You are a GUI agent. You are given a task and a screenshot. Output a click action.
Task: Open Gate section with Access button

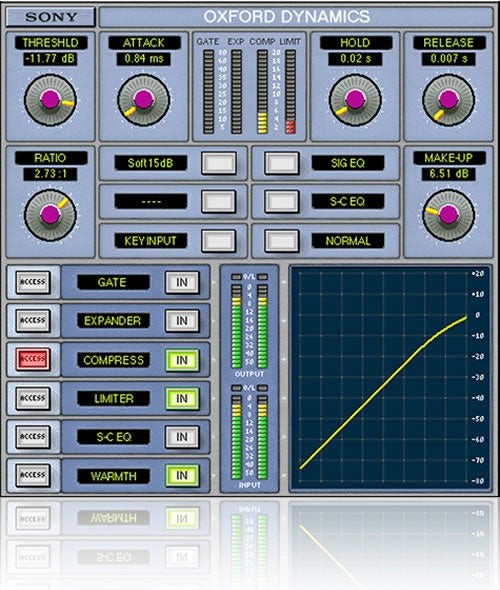(x=33, y=282)
